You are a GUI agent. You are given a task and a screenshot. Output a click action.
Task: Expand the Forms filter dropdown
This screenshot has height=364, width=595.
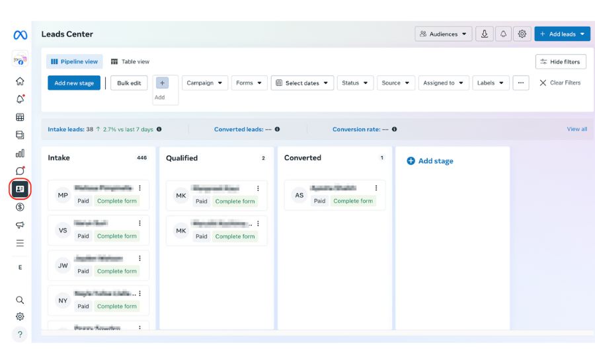(x=249, y=83)
